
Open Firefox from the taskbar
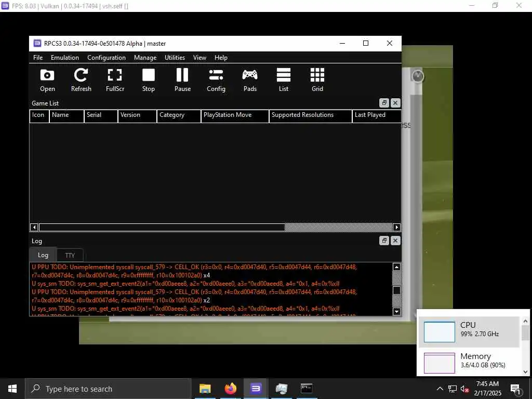point(230,389)
